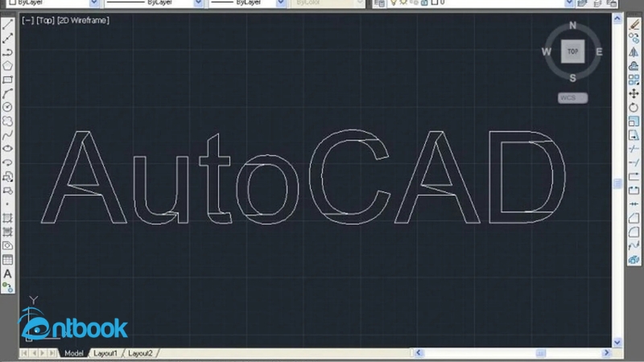Screen dimensions: 644x362
Task: Select the Circle tool
Action: (7, 107)
